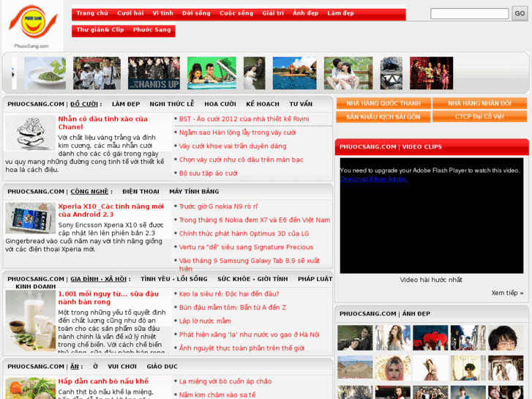Open the stage performance thumbnail
Screen dimensions: 532x399
(x=431, y=73)
